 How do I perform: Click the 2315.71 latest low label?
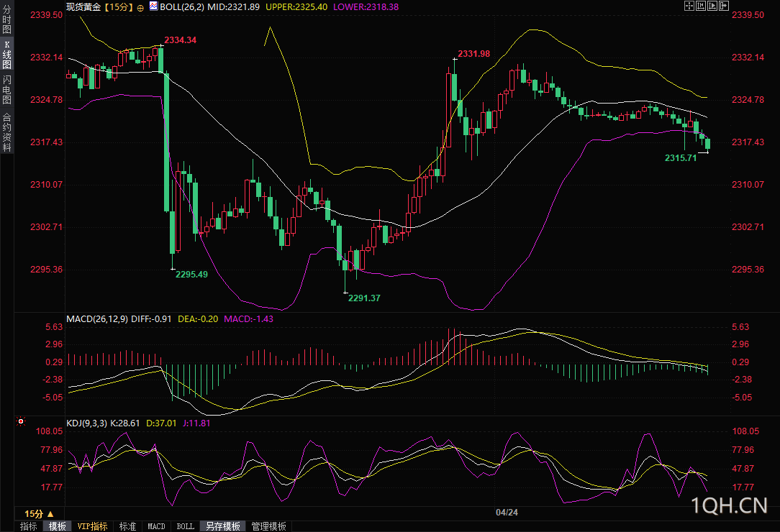[x=681, y=158]
